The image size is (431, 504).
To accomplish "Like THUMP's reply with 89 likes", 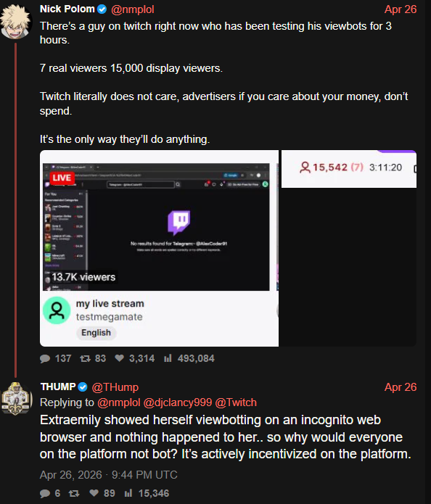I will coord(94,492).
